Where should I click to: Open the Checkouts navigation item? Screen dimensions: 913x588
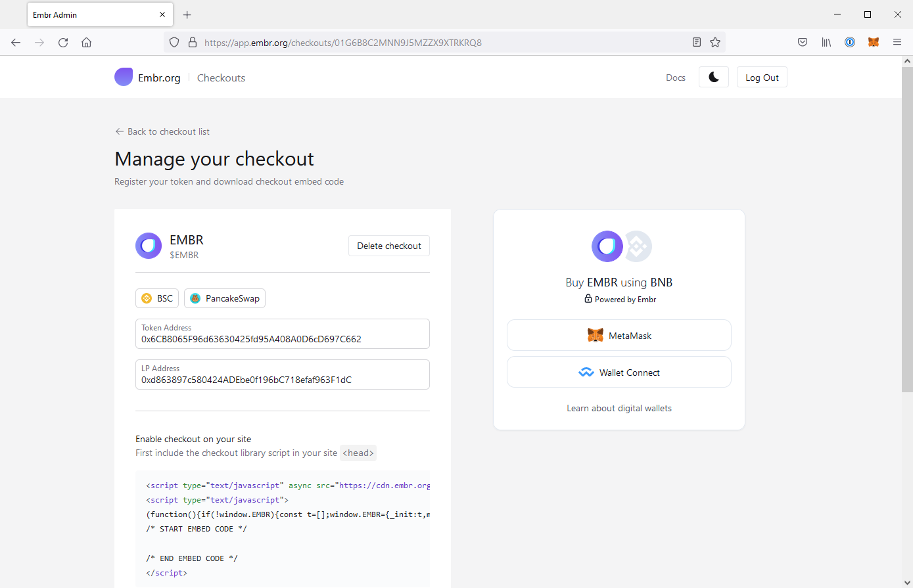pyautogui.click(x=221, y=78)
